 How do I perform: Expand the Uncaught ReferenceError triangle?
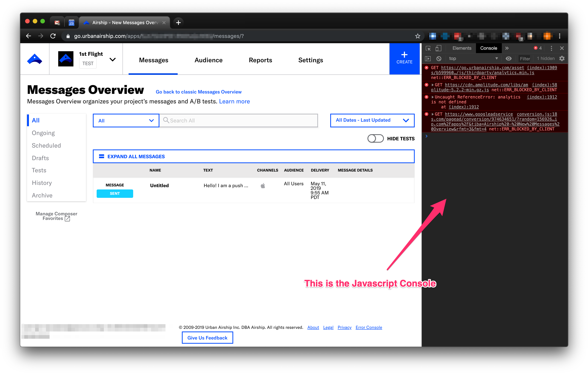(432, 97)
